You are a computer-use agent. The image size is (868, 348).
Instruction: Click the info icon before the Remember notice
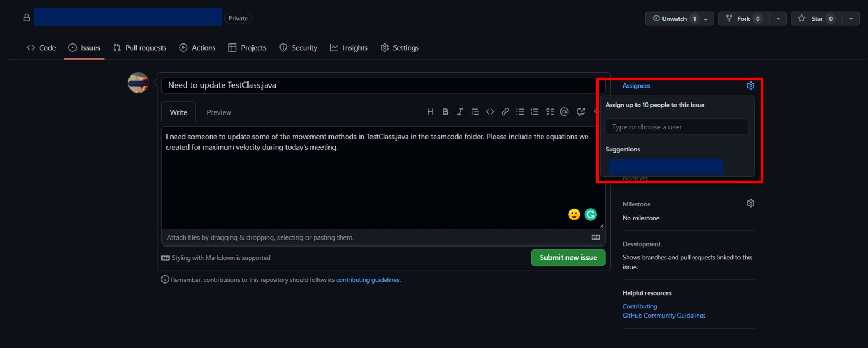pos(165,279)
